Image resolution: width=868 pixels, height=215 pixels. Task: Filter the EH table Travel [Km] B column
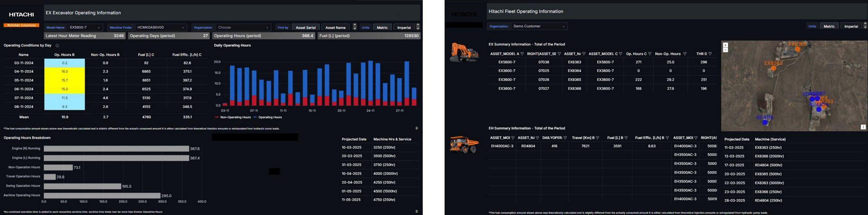pos(598,138)
